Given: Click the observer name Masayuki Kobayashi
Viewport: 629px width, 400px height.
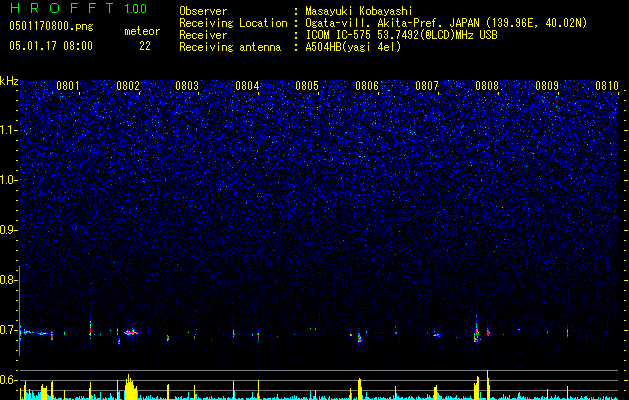Looking at the screenshot, I should [x=359, y=11].
